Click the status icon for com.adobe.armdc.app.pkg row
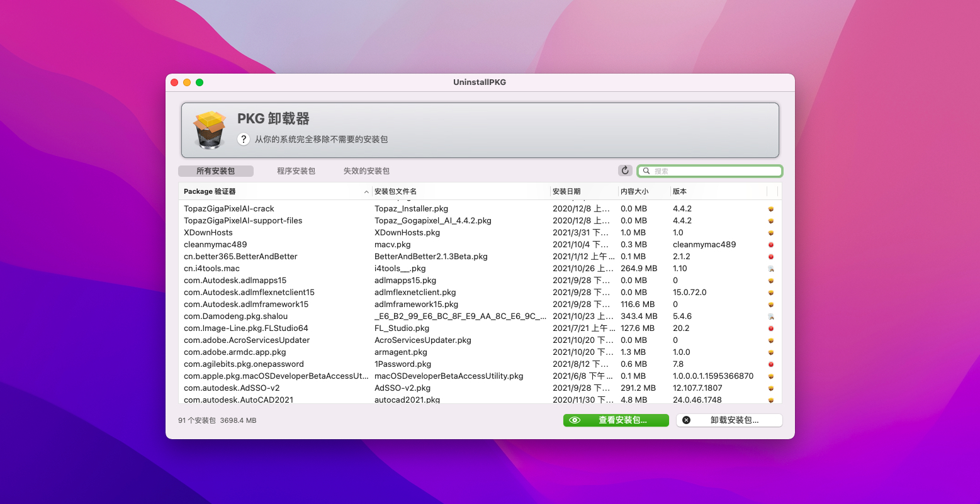This screenshot has width=980, height=504. click(771, 352)
